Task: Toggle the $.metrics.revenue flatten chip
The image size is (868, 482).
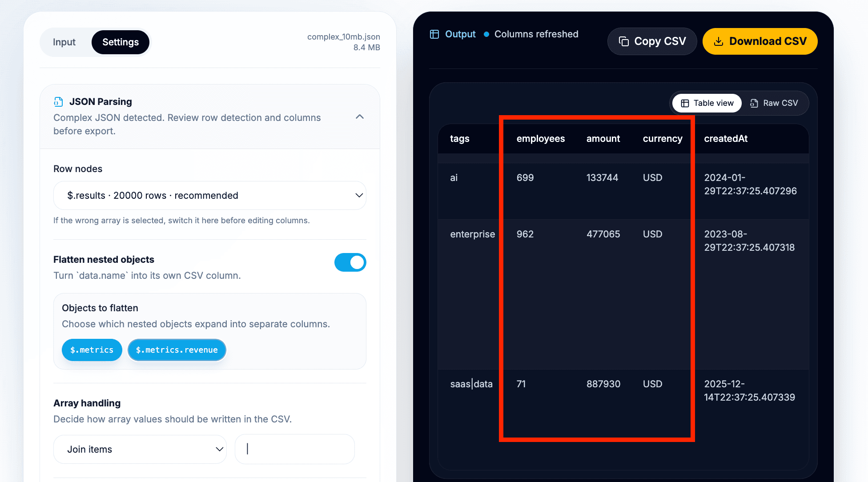Action: pyautogui.click(x=177, y=350)
